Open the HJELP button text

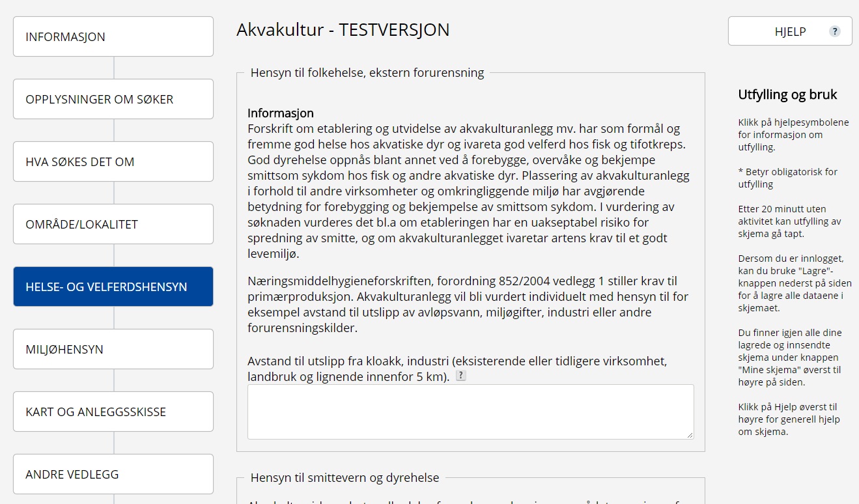click(x=790, y=32)
